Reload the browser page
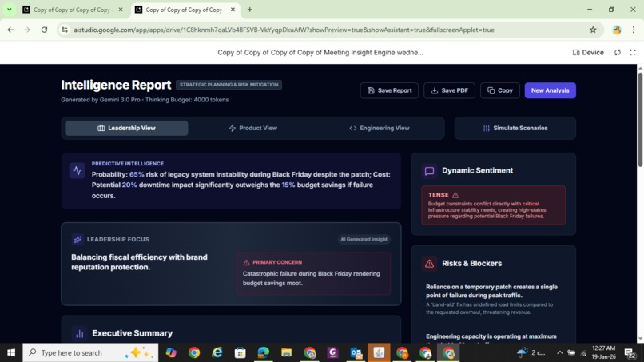Screen dimensions: 644x362 [x=45, y=30]
